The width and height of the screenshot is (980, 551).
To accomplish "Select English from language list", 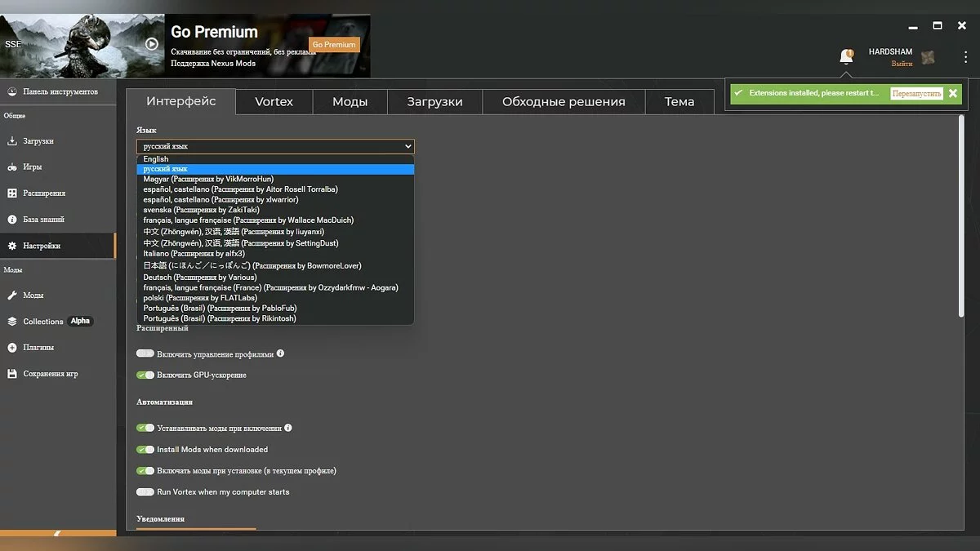I will pos(156,159).
